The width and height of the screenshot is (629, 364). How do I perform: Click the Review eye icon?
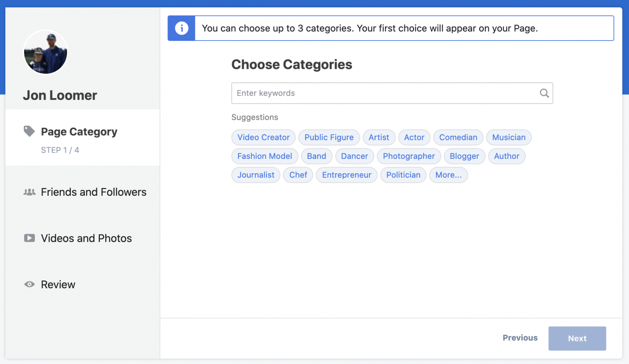click(29, 284)
